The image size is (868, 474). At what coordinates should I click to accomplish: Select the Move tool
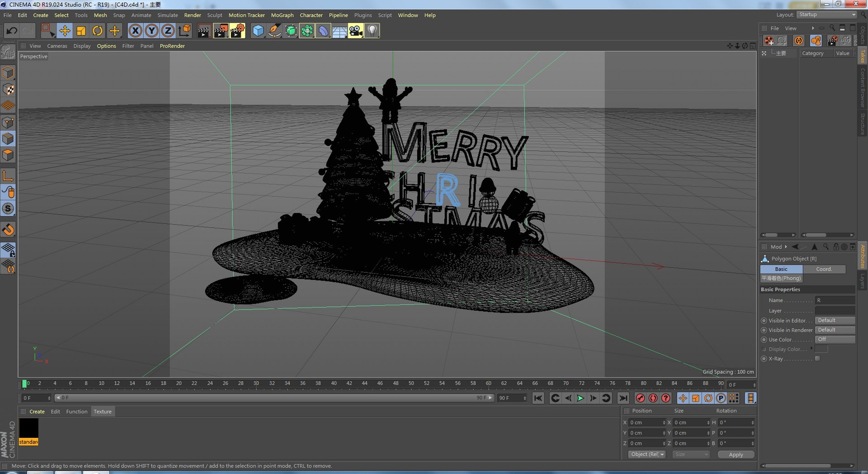click(65, 31)
